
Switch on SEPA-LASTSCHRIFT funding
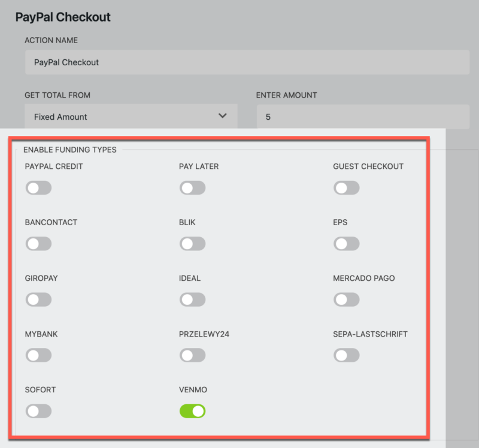[346, 355]
